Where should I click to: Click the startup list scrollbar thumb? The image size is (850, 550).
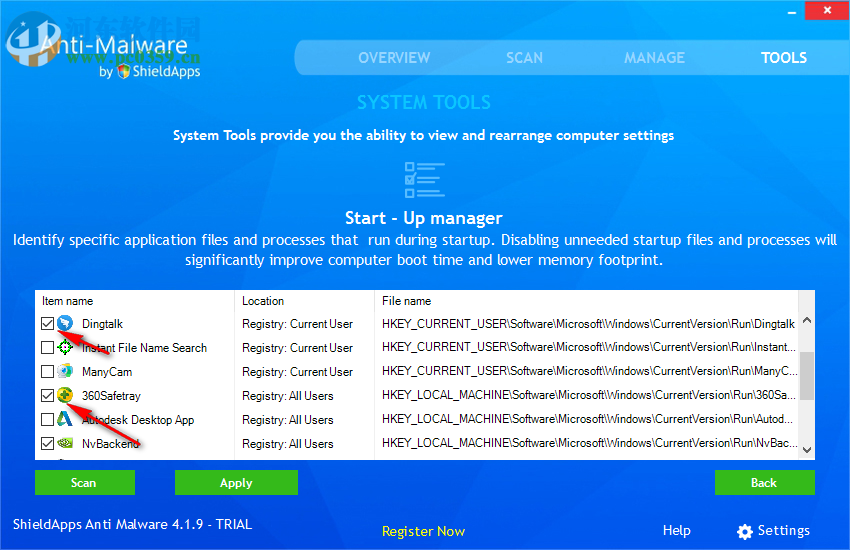pos(807,376)
